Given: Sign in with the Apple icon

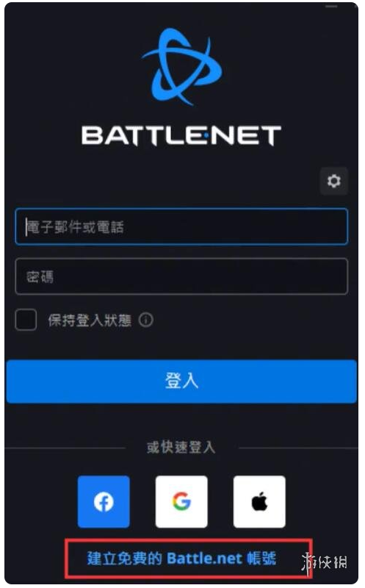Looking at the screenshot, I should [x=259, y=502].
